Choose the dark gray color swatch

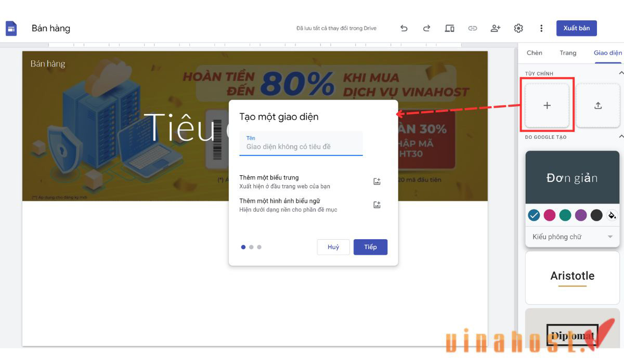pyautogui.click(x=596, y=215)
